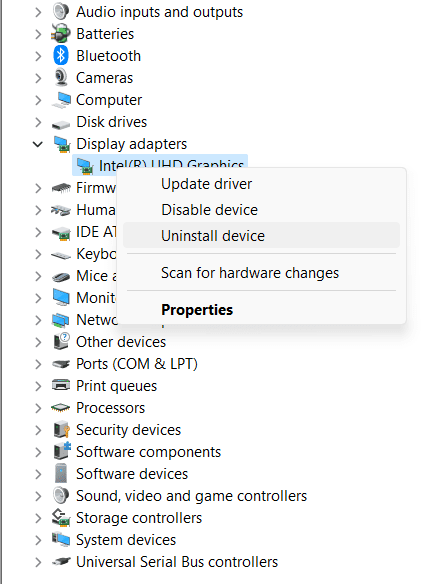This screenshot has width=438, height=584.
Task: Select Sound, video and game controllers item
Action: (191, 496)
